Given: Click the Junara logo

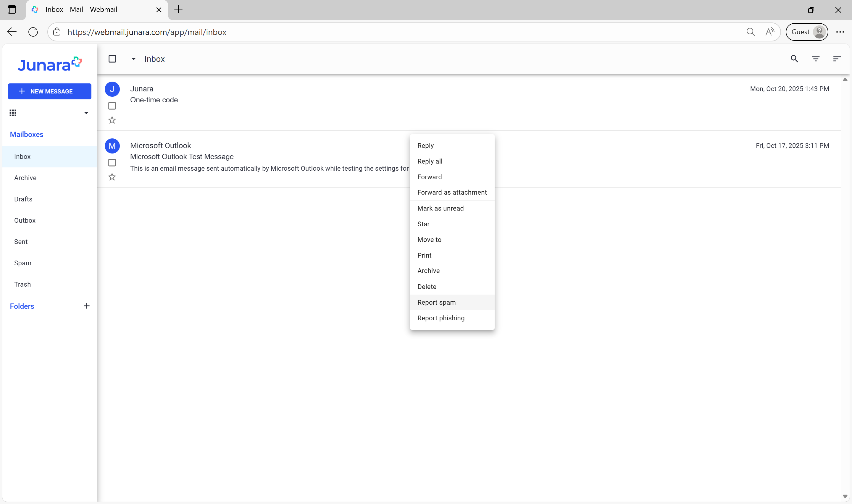Looking at the screenshot, I should [50, 64].
